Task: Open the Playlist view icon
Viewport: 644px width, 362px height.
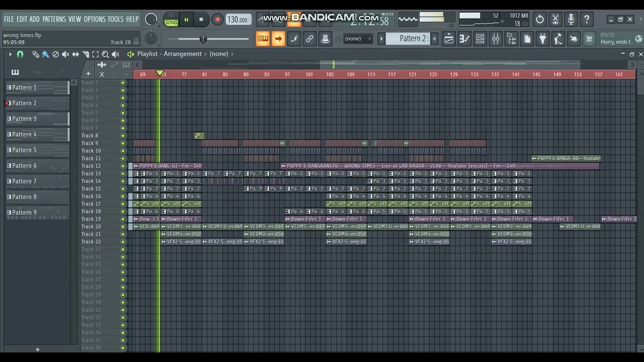Action: (x=449, y=39)
